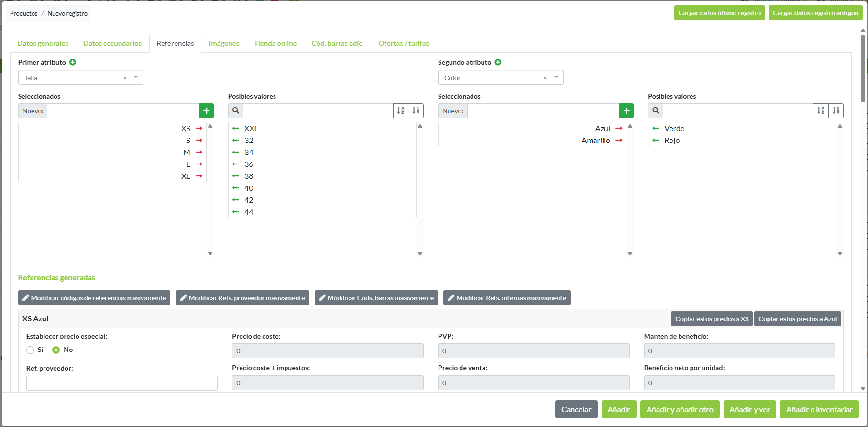Switch to the Imágenes tab
The height and width of the screenshot is (427, 868).
pos(224,44)
